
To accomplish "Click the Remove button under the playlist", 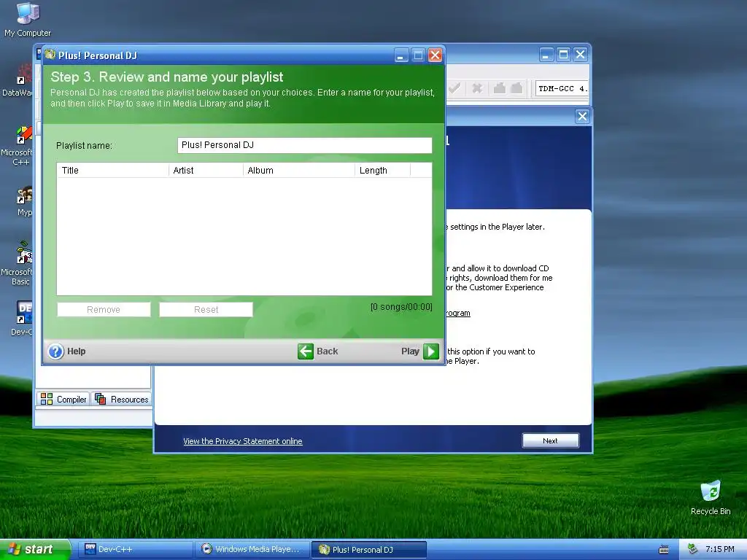I will coord(104,309).
